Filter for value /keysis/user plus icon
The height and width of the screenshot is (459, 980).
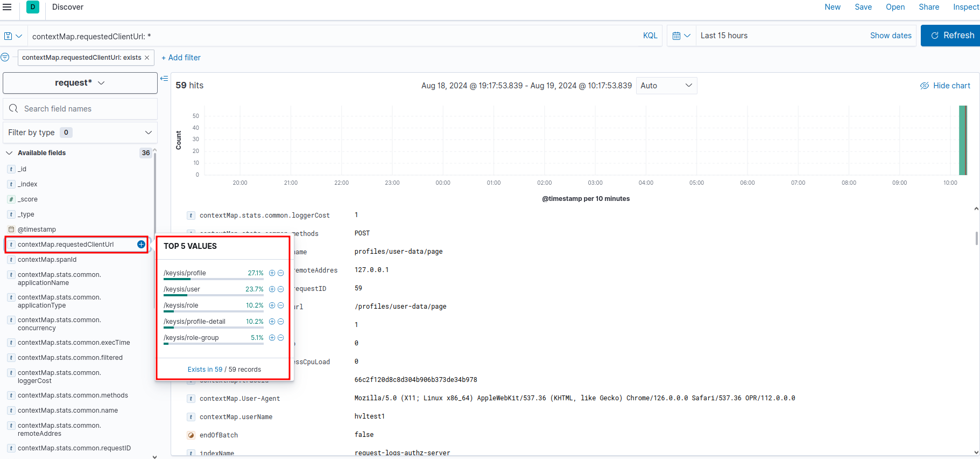click(272, 289)
